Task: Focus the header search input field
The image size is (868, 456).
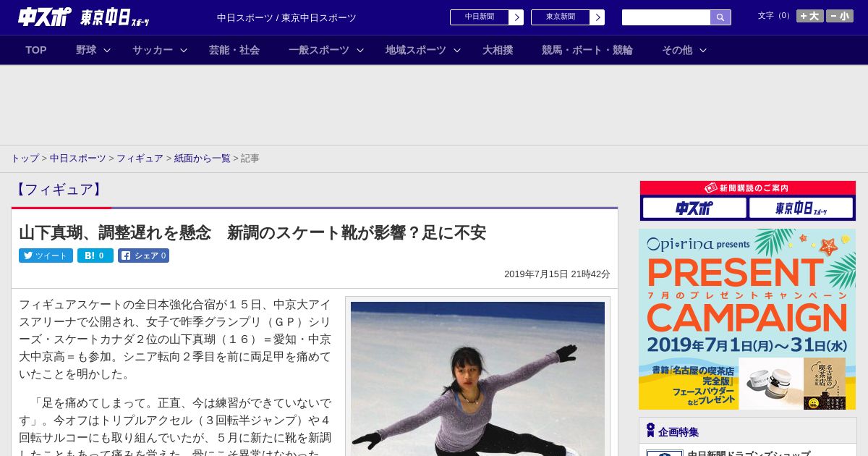Action: [x=666, y=17]
